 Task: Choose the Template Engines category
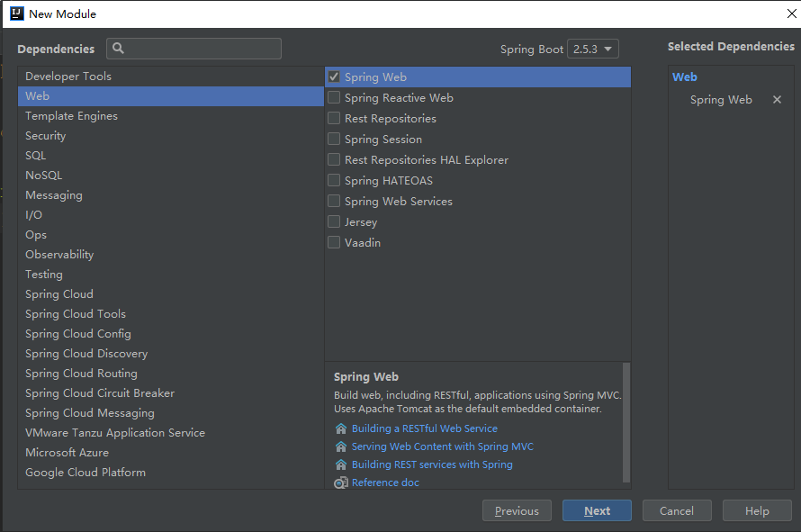point(171,116)
